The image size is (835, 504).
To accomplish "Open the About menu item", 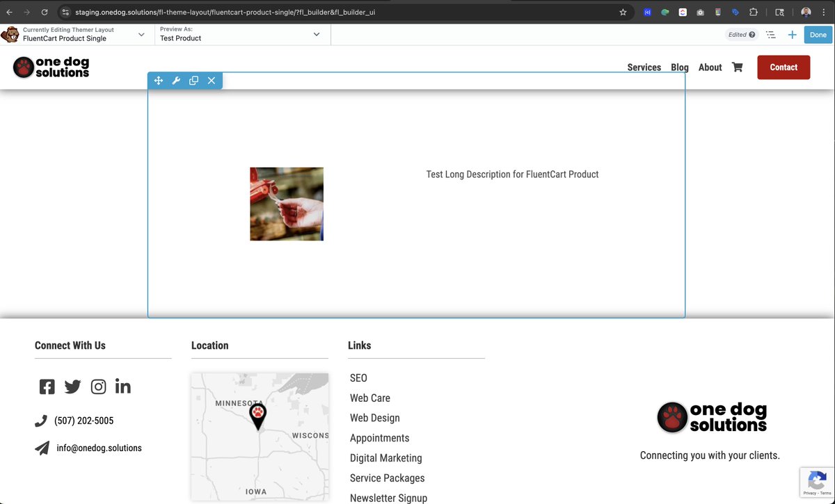I will coord(710,67).
